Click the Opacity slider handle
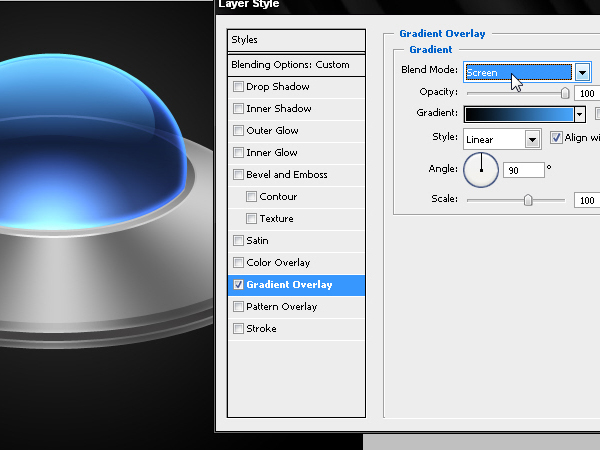The height and width of the screenshot is (450, 600). [565, 93]
